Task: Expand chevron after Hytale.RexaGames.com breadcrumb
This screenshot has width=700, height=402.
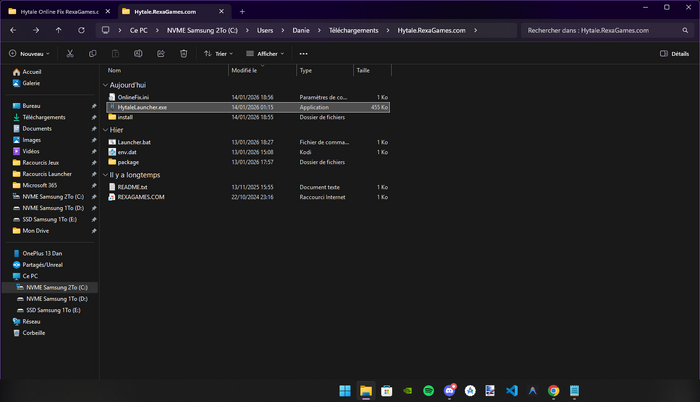Action: [x=475, y=30]
